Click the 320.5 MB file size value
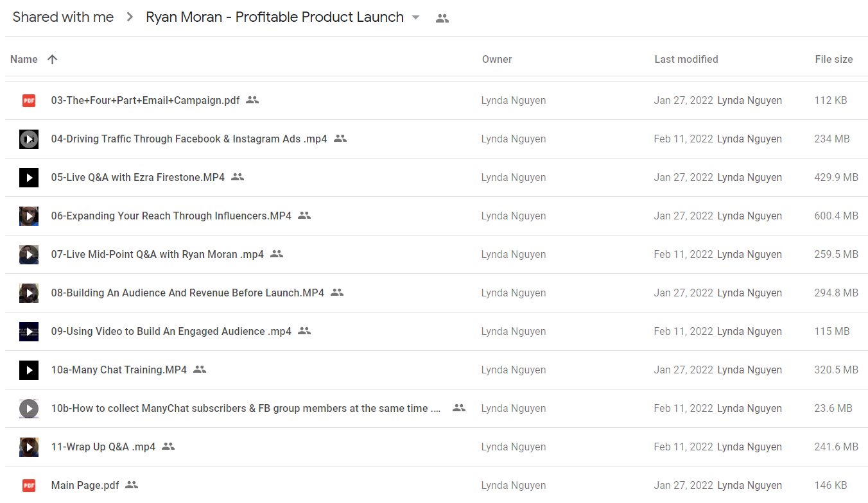This screenshot has height=503, width=868. (837, 370)
